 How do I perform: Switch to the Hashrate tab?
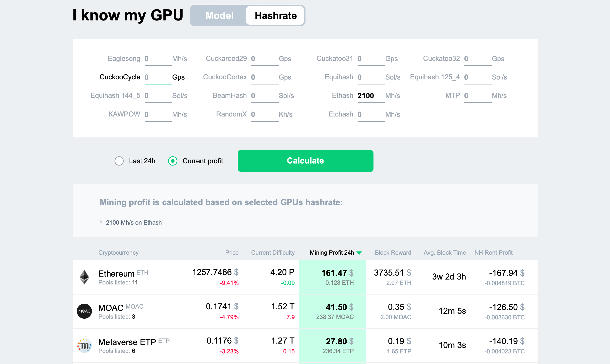tap(275, 16)
